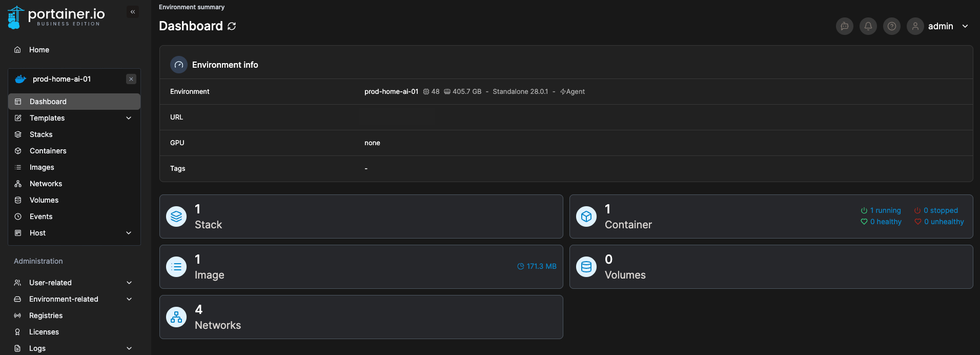Click the Volumes tile database icon
Image resolution: width=980 pixels, height=355 pixels.
coord(586,267)
